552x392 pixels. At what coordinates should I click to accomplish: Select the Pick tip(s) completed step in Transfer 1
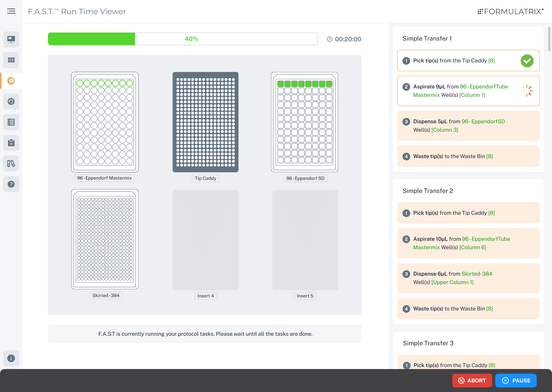468,61
